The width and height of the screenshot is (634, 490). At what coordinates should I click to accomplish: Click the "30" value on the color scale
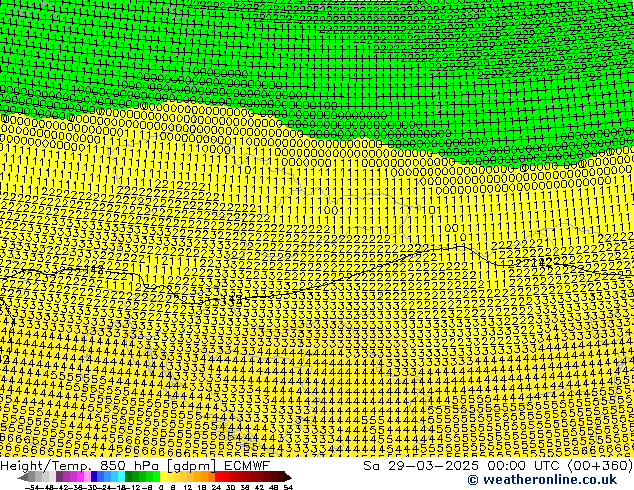coord(230,487)
